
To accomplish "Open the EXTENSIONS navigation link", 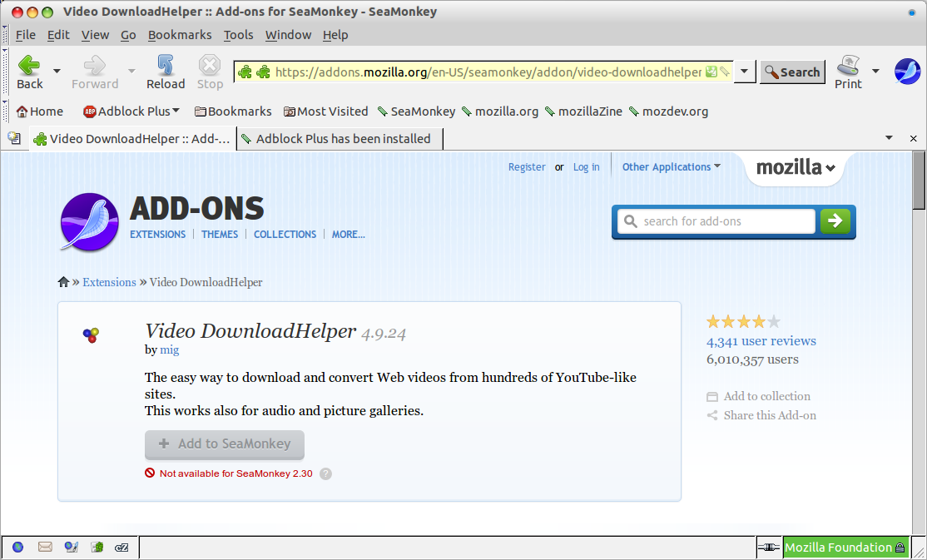I will (158, 234).
